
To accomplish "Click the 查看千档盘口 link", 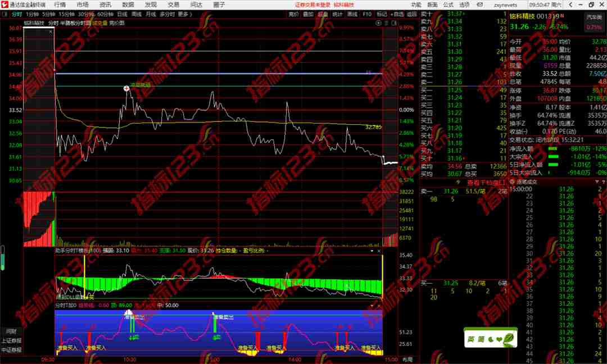I will click(x=486, y=183).
